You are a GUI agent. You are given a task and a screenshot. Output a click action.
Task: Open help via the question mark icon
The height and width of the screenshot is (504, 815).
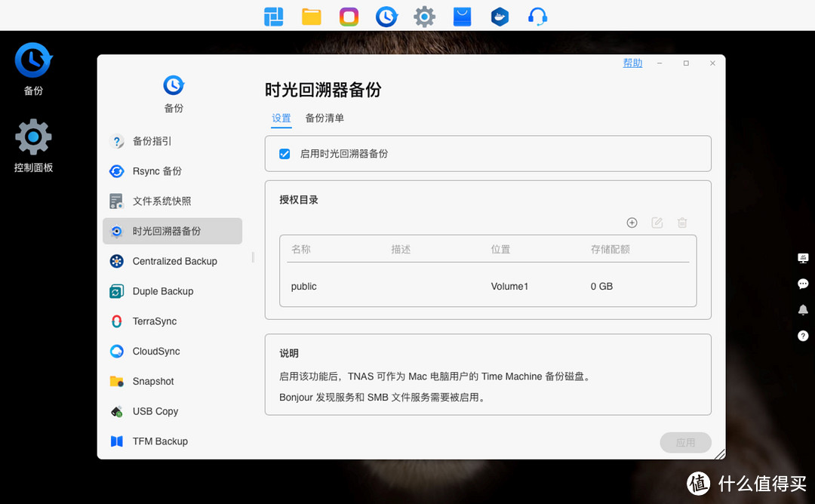[x=803, y=336]
